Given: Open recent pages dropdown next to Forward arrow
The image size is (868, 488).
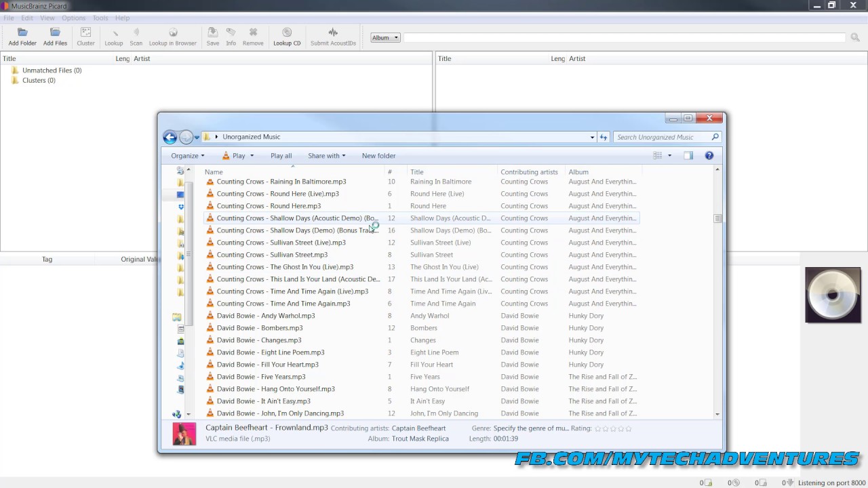Looking at the screenshot, I should point(197,138).
